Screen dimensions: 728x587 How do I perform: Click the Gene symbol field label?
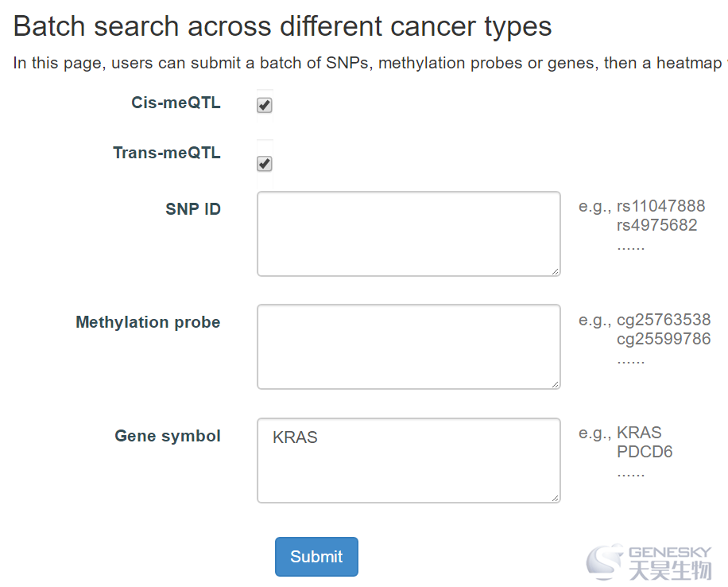tap(168, 436)
